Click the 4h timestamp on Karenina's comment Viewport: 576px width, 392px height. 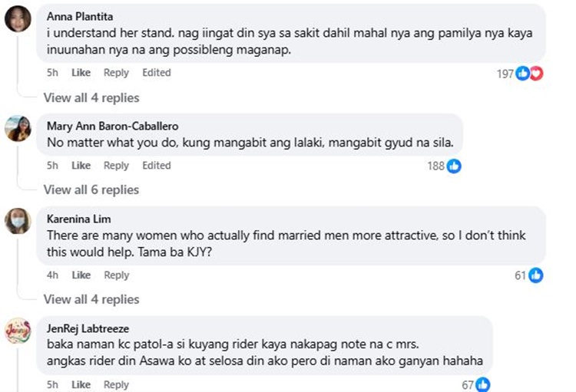(52, 275)
